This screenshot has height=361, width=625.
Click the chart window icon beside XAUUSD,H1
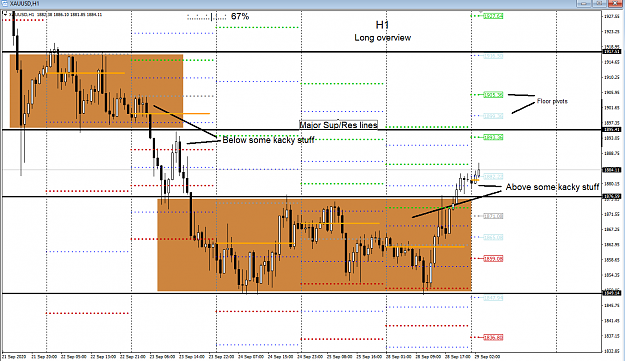pos(4,4)
